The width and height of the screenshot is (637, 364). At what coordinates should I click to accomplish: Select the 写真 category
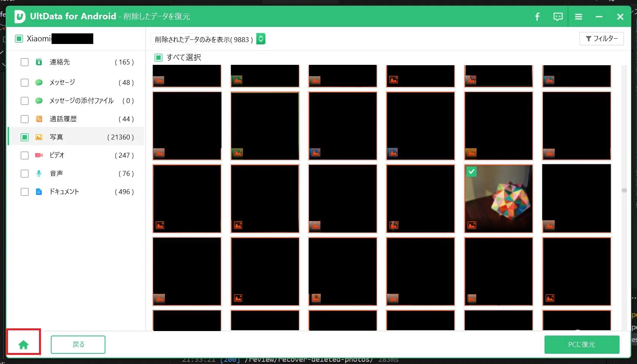[56, 137]
